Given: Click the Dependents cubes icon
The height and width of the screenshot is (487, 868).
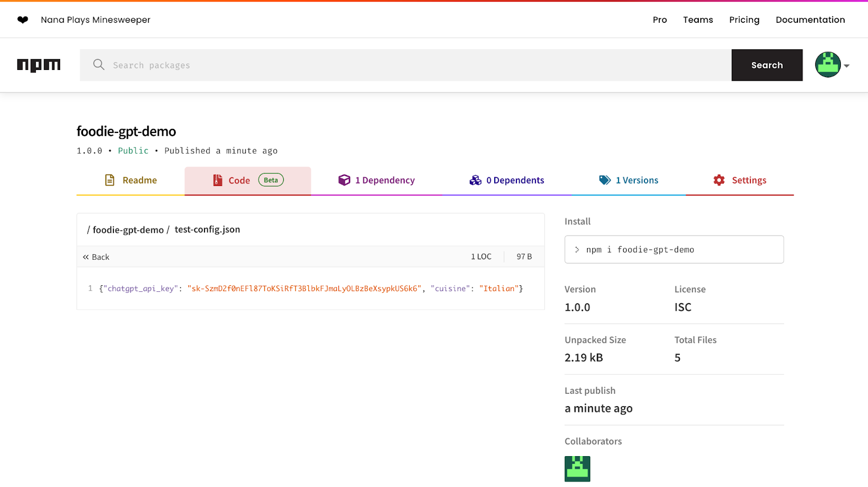Looking at the screenshot, I should pos(475,180).
